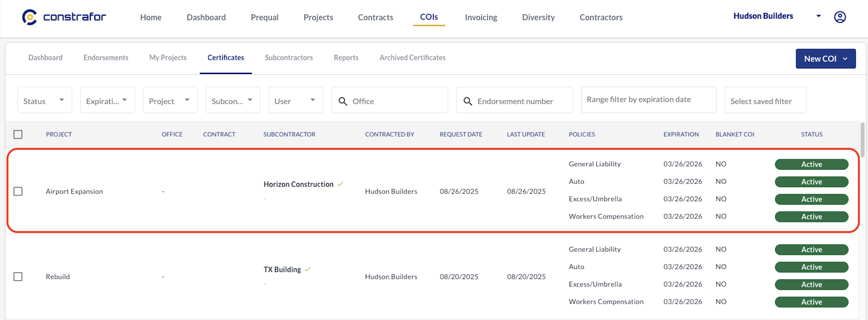868x320 pixels.
Task: Open the Project filter dropdown
Action: (x=170, y=100)
